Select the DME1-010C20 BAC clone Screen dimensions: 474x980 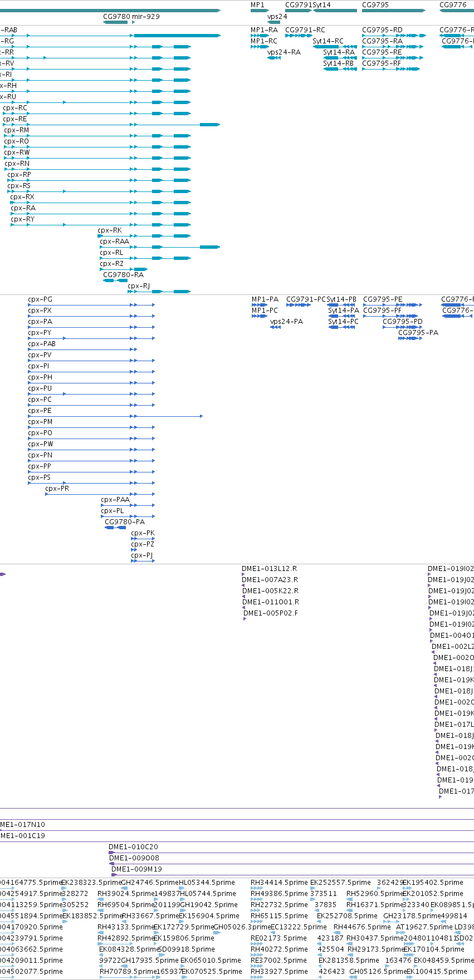(x=133, y=847)
